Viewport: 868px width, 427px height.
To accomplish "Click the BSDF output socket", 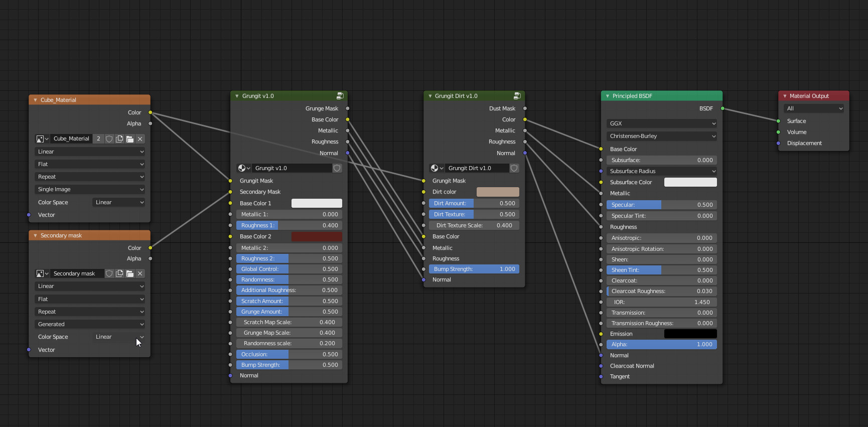I will pyautogui.click(x=722, y=108).
